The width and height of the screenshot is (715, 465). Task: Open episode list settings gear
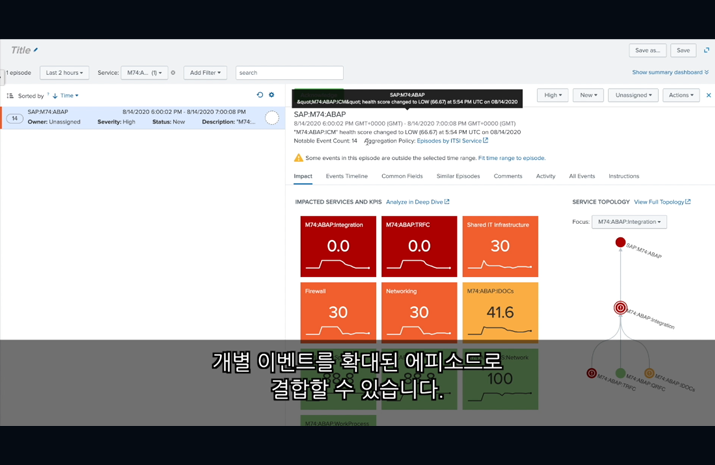(x=271, y=95)
